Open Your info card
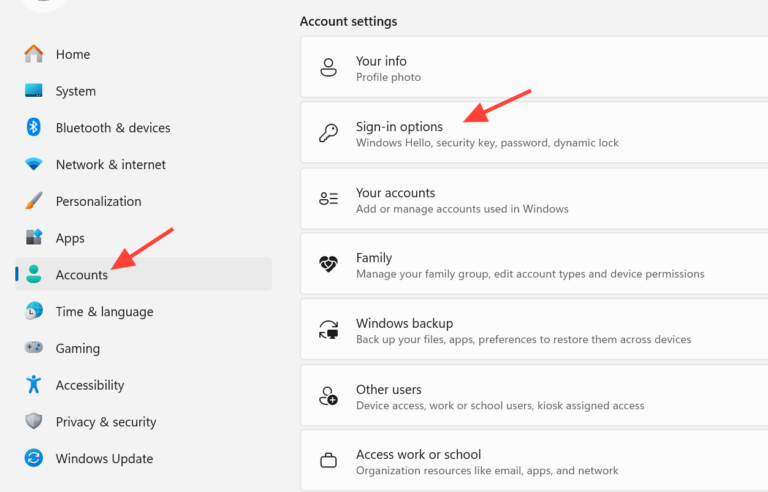This screenshot has height=492, width=768. pos(534,67)
